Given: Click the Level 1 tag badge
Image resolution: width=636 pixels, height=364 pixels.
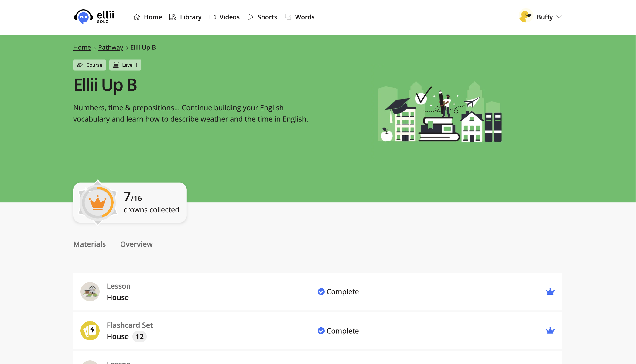Looking at the screenshot, I should 125,65.
